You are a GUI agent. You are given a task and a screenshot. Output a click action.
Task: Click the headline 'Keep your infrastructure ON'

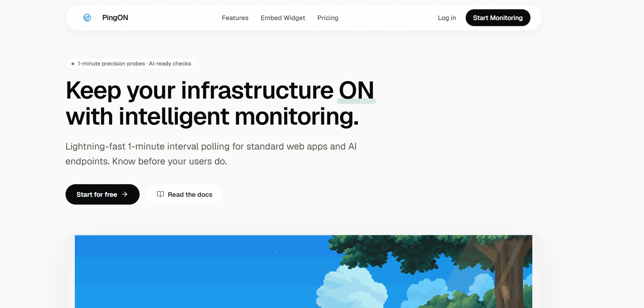pos(220,90)
